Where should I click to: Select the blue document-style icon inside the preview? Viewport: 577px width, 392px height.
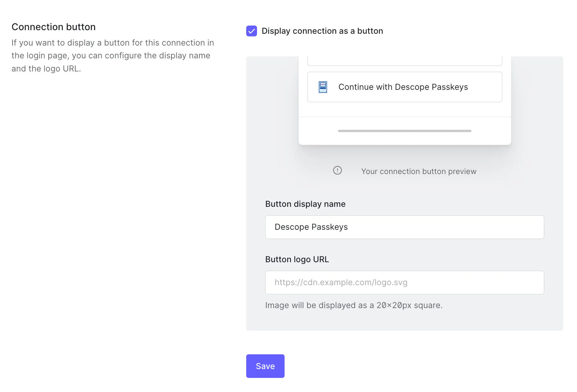pos(323,87)
